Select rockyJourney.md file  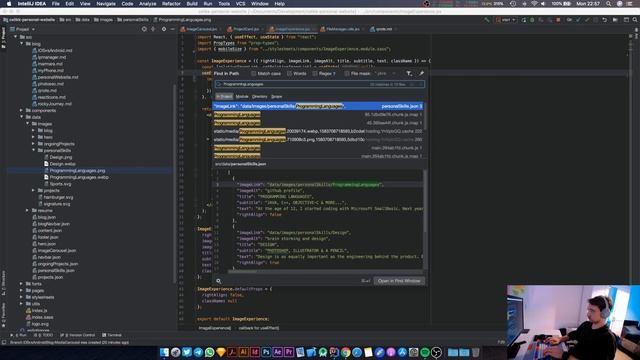coord(54,104)
